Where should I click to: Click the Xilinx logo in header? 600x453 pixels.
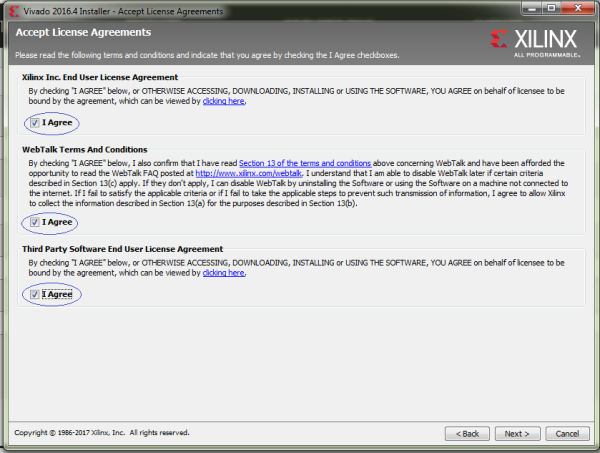535,42
